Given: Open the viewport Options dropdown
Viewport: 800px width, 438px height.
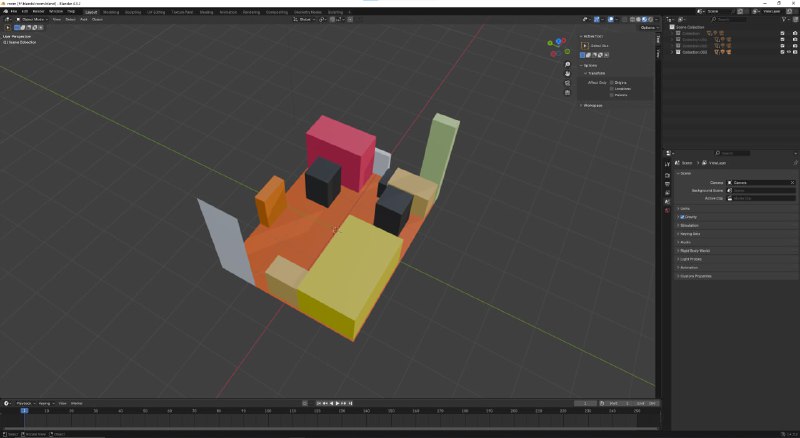Looking at the screenshot, I should (648, 28).
